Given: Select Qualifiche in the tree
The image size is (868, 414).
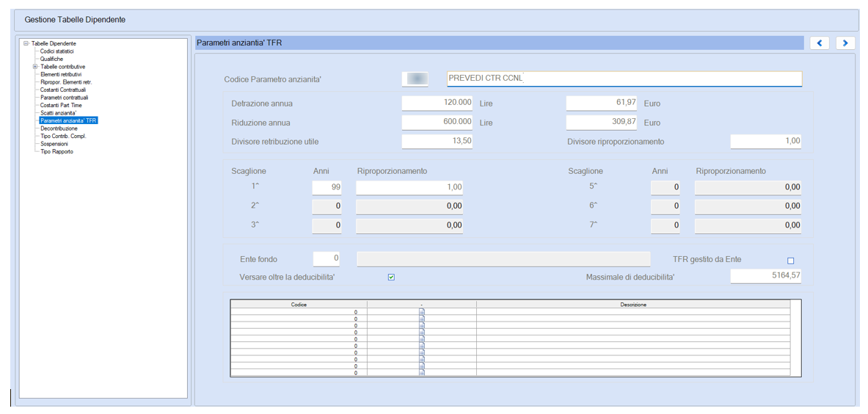Looking at the screenshot, I should point(51,59).
